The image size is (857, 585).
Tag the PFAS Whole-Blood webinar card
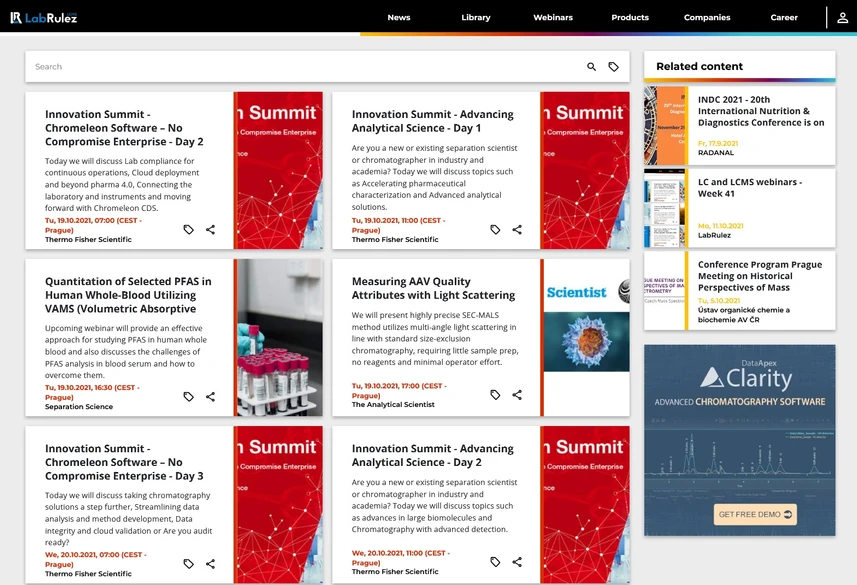189,396
